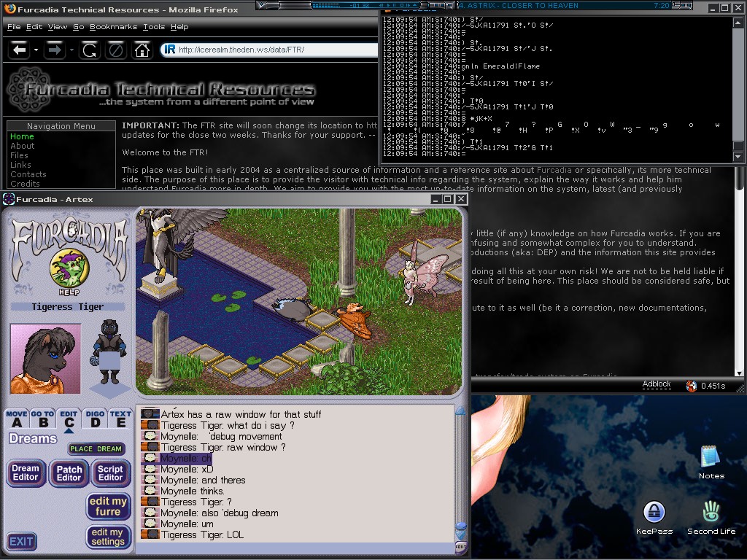Image resolution: width=747 pixels, height=560 pixels.
Task: Click the Adblock status bar link
Action: (x=657, y=384)
